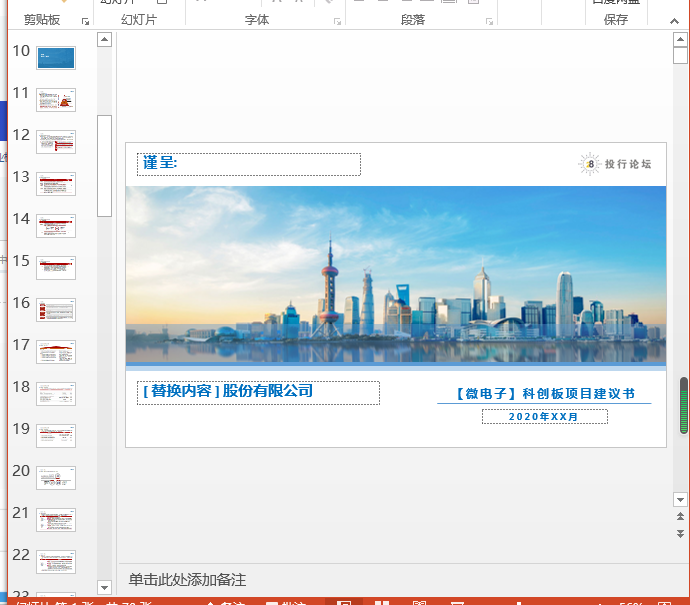Select slide 10 thumbnail
690x605 pixels.
coord(56,58)
